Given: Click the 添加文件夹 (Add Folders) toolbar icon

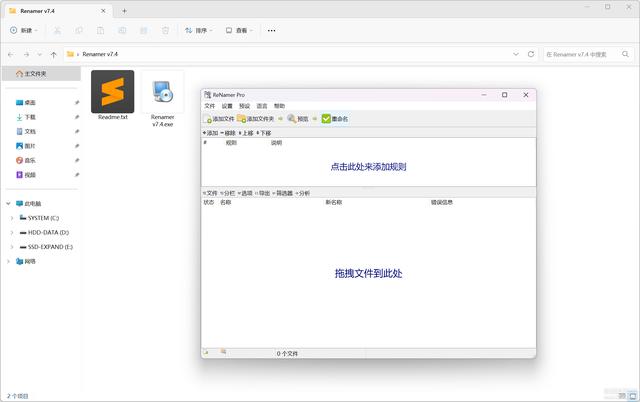Looking at the screenshot, I should pos(242,119).
